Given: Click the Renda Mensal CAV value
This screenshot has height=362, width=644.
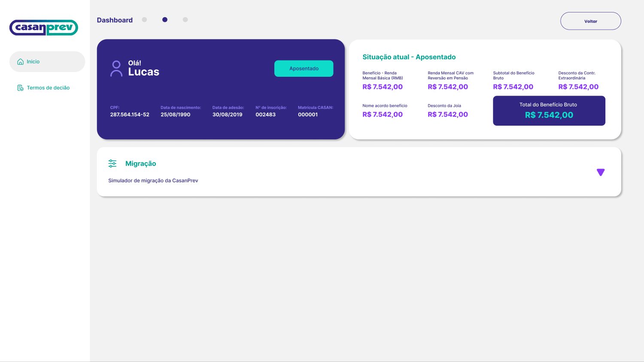Looking at the screenshot, I should click(x=448, y=87).
